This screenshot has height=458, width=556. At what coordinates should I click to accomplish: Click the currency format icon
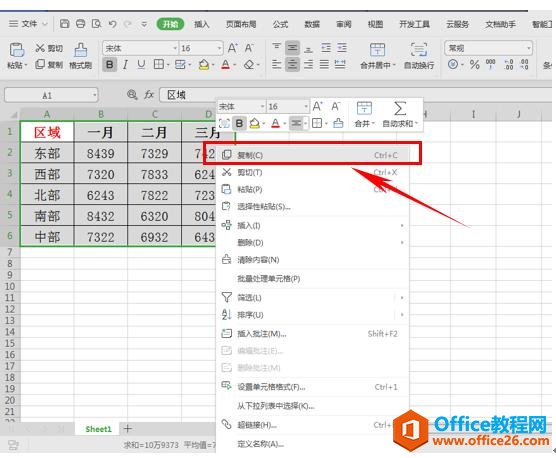point(452,65)
